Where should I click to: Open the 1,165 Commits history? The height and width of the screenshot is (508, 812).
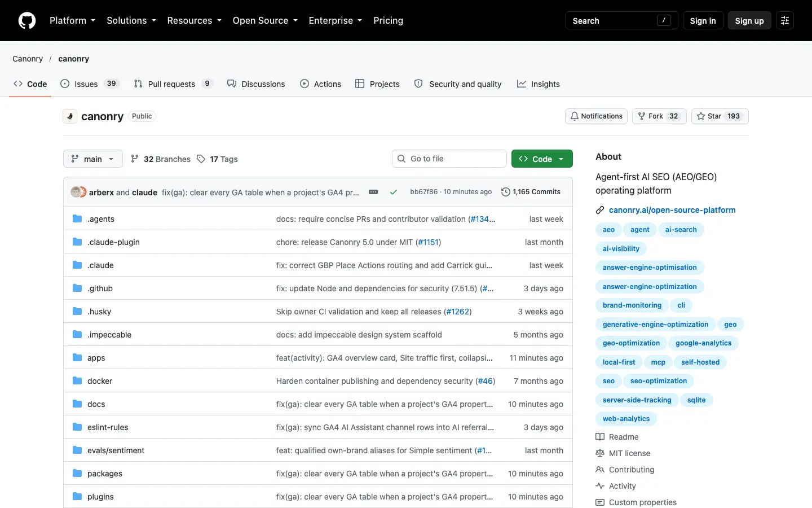(x=531, y=192)
